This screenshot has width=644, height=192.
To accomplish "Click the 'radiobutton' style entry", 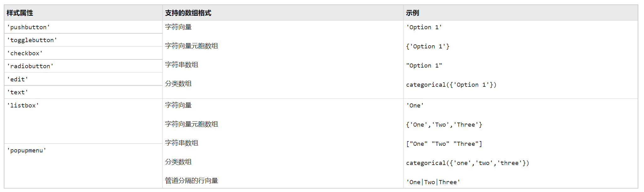I will click(30, 66).
